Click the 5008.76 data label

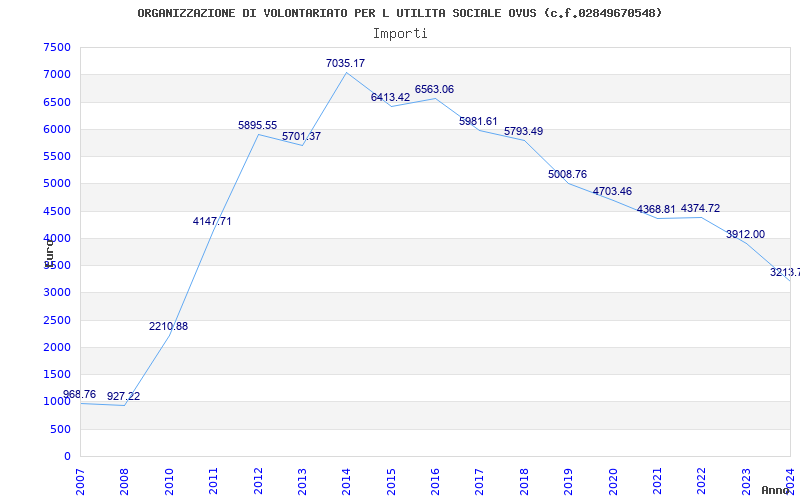tap(567, 174)
